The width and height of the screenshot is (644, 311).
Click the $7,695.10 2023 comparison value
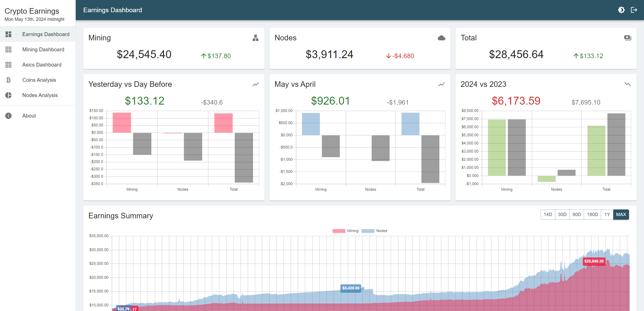coord(586,102)
